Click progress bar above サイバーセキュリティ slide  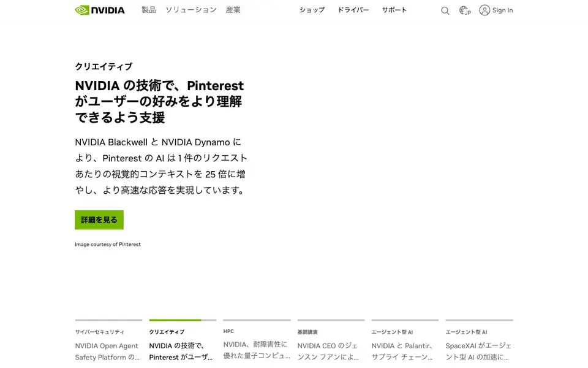tap(109, 320)
